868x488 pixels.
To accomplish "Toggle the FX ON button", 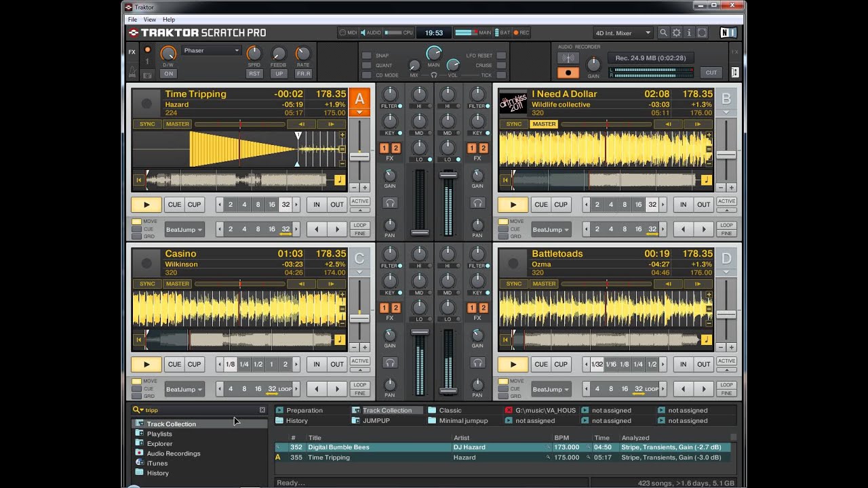I will click(167, 73).
